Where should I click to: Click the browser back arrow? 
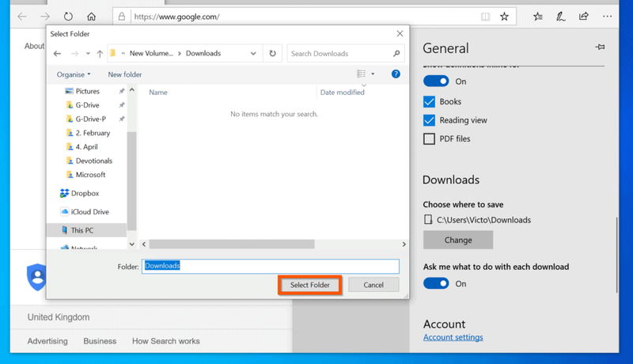[22, 17]
